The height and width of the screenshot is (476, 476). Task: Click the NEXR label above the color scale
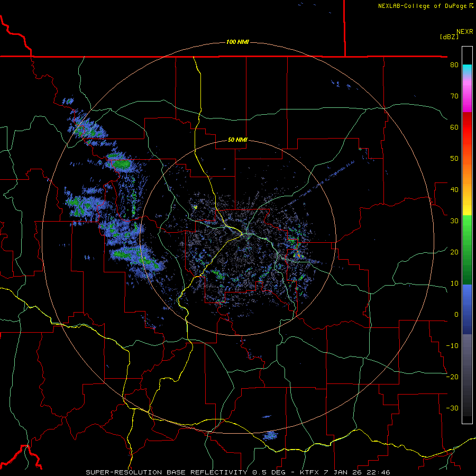point(464,32)
